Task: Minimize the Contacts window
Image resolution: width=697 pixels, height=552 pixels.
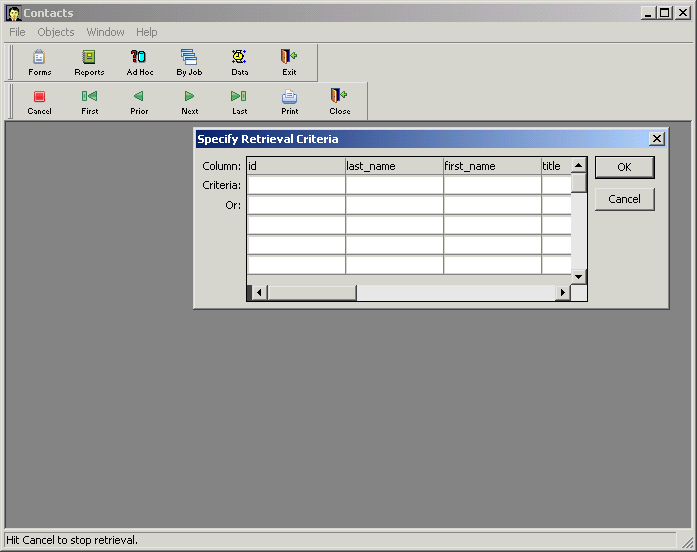Action: 648,13
